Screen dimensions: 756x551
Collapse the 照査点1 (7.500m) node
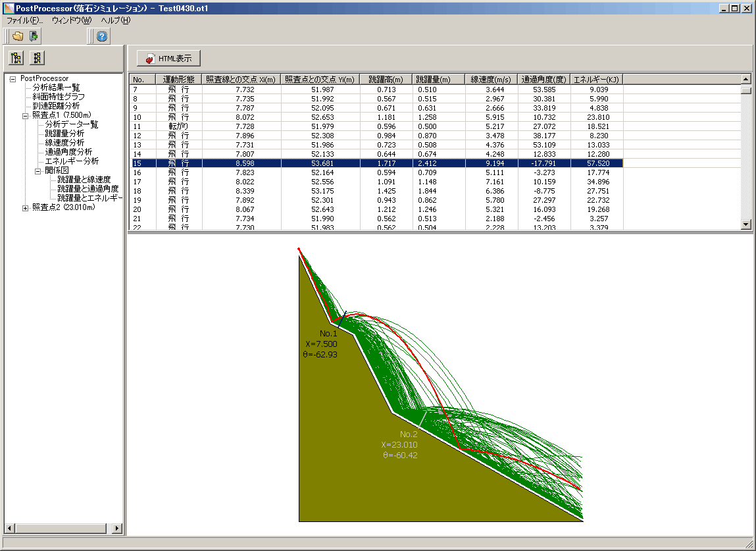pyautogui.click(x=26, y=116)
